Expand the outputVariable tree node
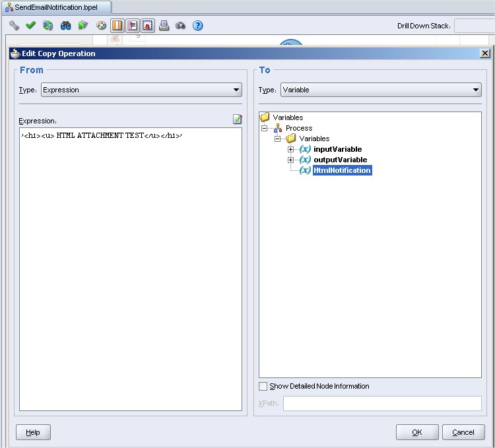495x448 pixels. 291,160
